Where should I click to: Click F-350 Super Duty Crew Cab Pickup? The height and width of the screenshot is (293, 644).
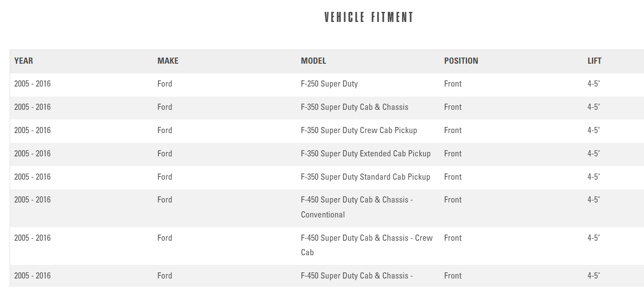[359, 130]
